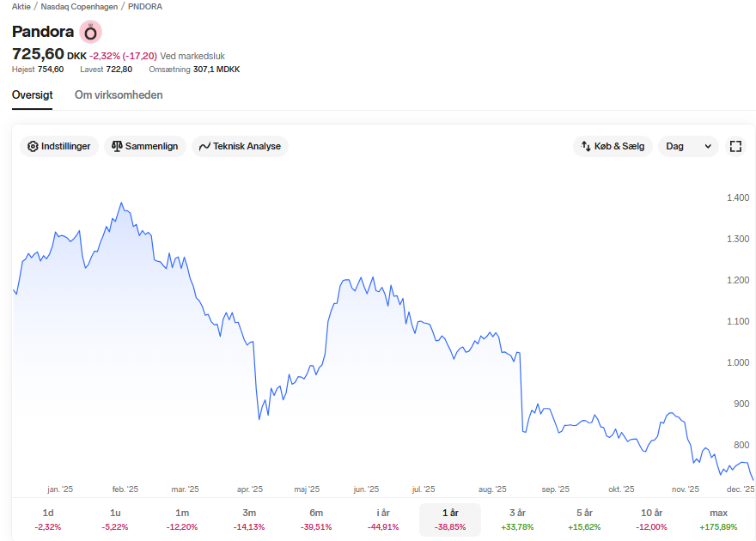The image size is (756, 541).
Task: Click the Pandora ring logo
Action: [x=91, y=33]
